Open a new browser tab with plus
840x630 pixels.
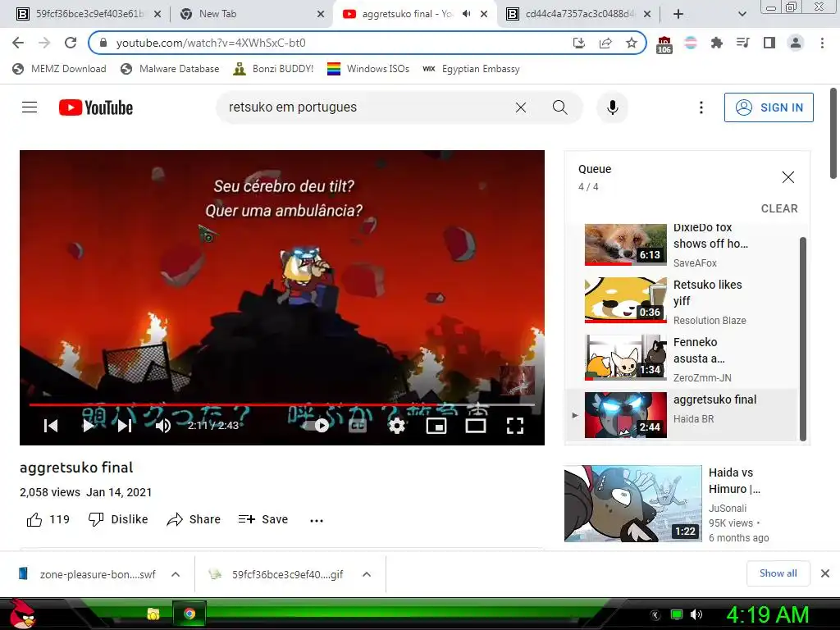(x=678, y=14)
